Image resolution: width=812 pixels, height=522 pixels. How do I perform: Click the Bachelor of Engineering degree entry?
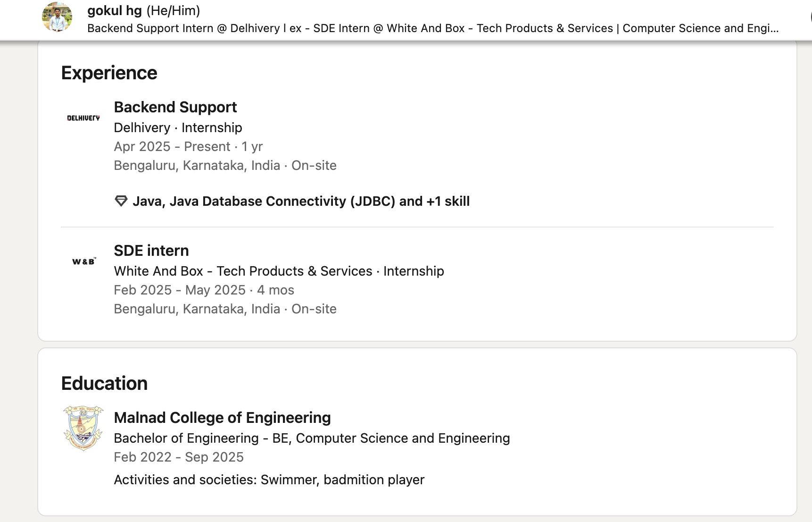[x=312, y=438]
